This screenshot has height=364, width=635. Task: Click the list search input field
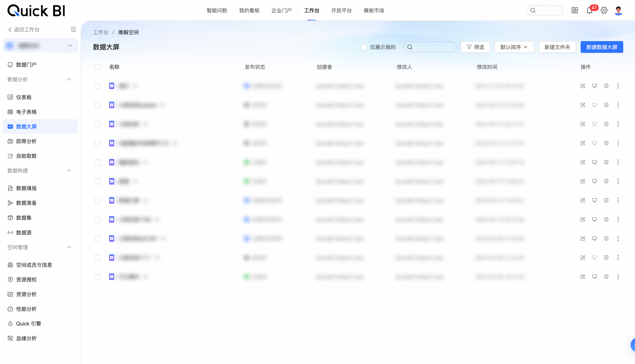(433, 47)
